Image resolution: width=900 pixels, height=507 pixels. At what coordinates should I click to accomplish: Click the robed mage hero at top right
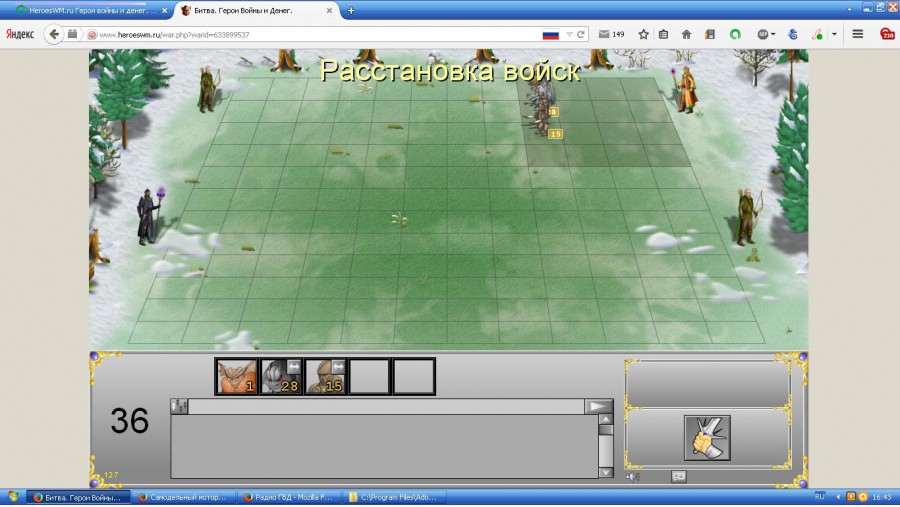pos(684,90)
